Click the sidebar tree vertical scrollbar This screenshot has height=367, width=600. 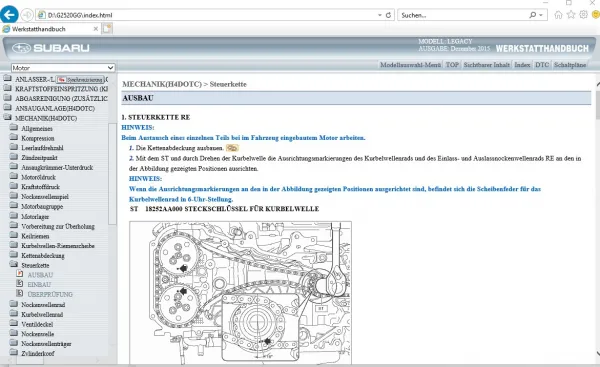(112, 174)
